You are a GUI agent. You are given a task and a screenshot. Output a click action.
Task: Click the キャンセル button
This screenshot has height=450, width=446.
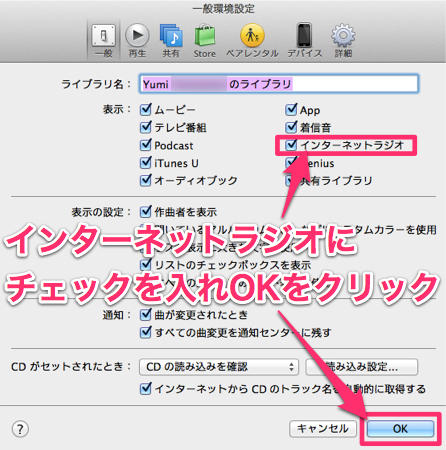(x=323, y=429)
